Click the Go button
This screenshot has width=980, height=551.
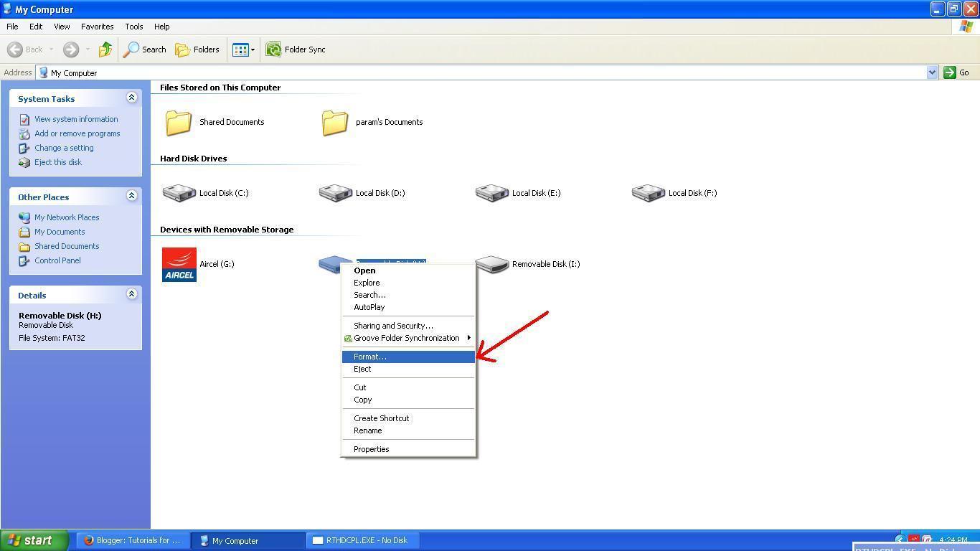pos(956,72)
